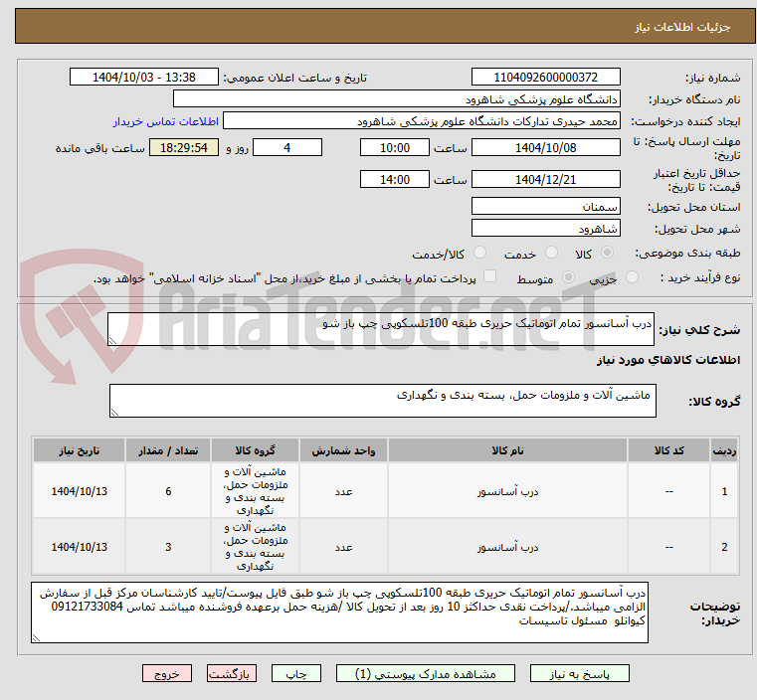Click the buyer notes text area

(x=339, y=612)
